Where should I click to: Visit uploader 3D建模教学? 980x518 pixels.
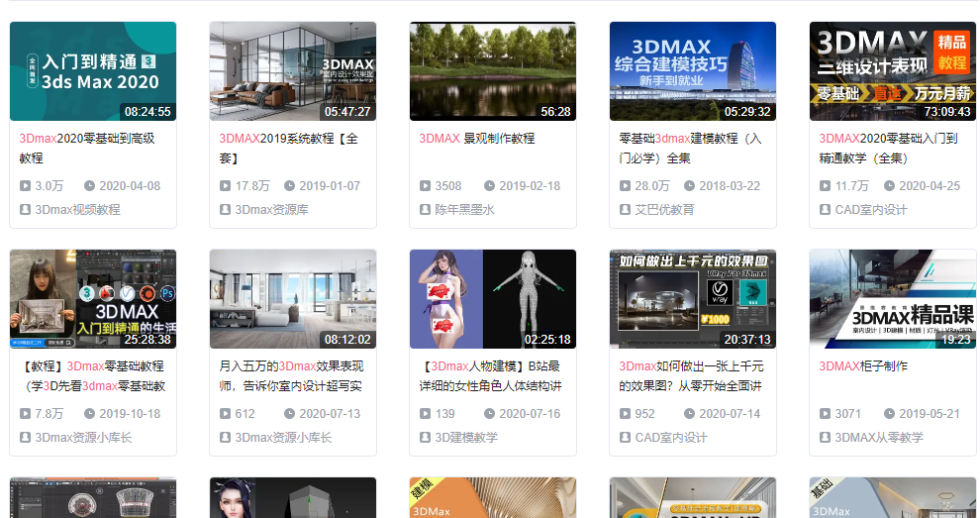(466, 438)
